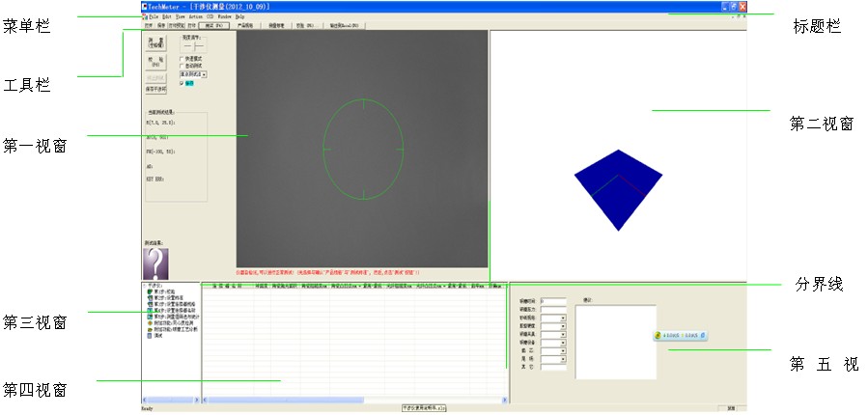Open the 研磨设备 dropdown
The image size is (868, 415).
coord(563,343)
